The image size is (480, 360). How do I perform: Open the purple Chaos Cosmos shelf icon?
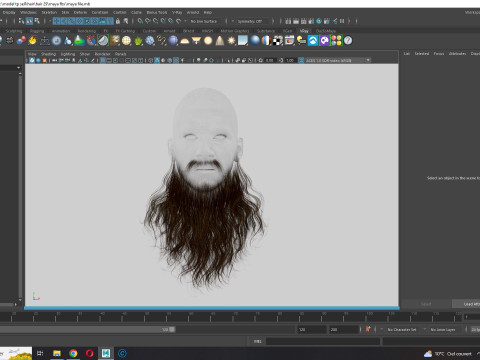[x=324, y=41]
